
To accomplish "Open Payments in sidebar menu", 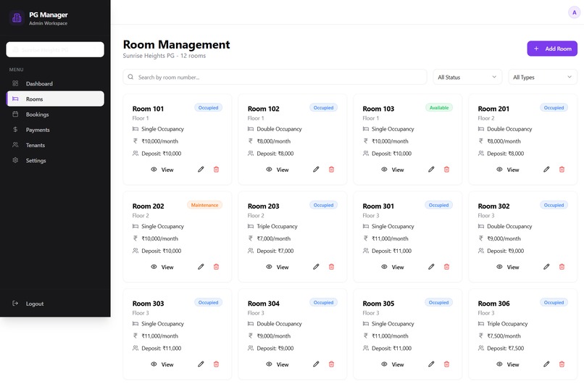I will 55,130.
